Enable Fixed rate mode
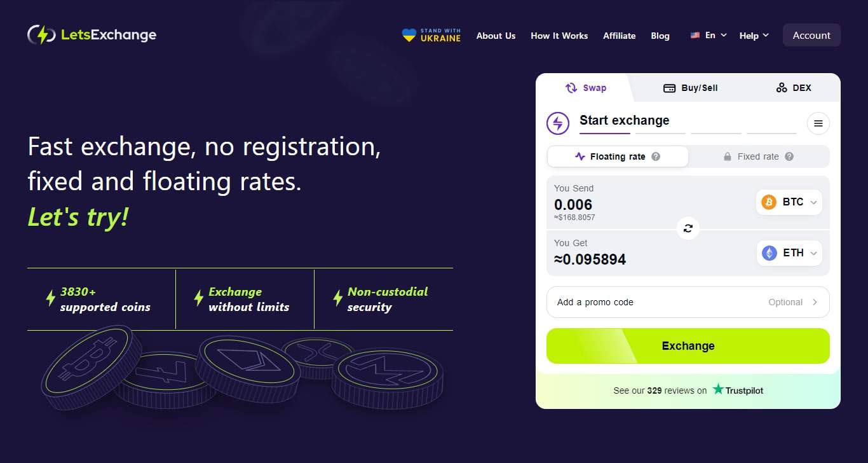This screenshot has width=868, height=463. (759, 156)
